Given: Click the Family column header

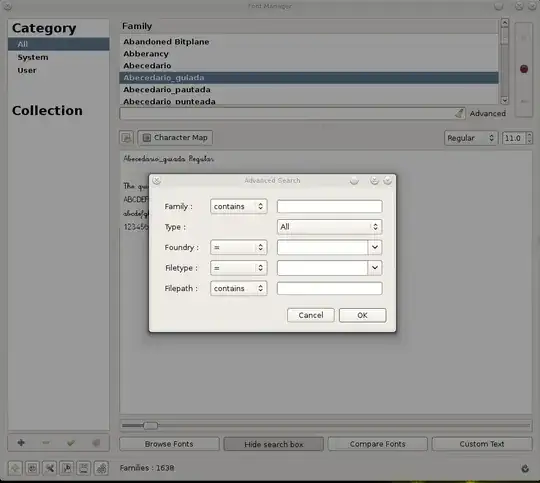Looking at the screenshot, I should click(x=309, y=26).
